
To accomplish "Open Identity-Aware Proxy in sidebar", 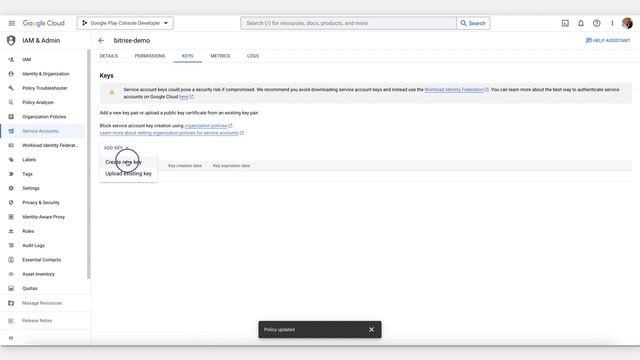I will pyautogui.click(x=43, y=217).
